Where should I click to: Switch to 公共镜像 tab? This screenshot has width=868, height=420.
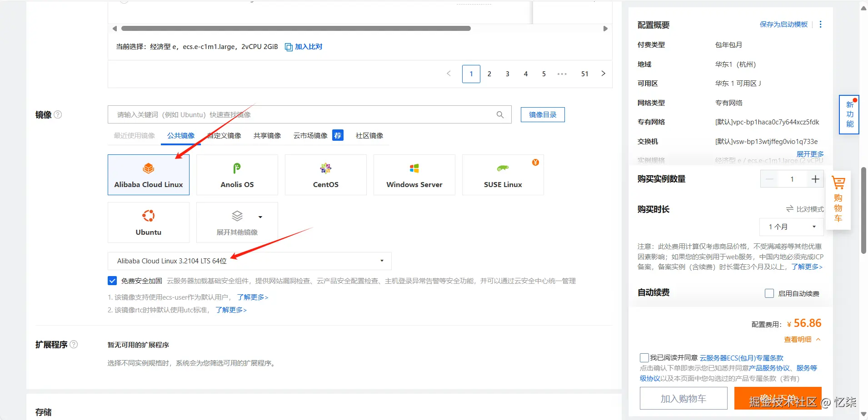(x=181, y=135)
